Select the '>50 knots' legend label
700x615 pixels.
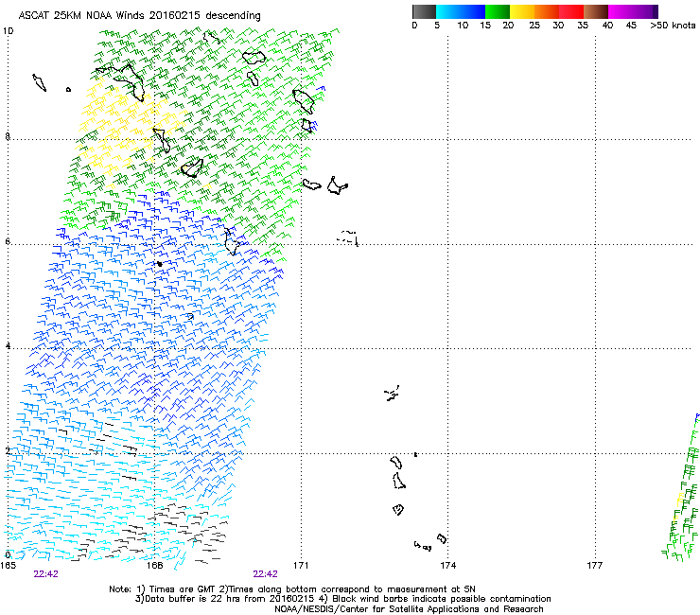click(673, 26)
